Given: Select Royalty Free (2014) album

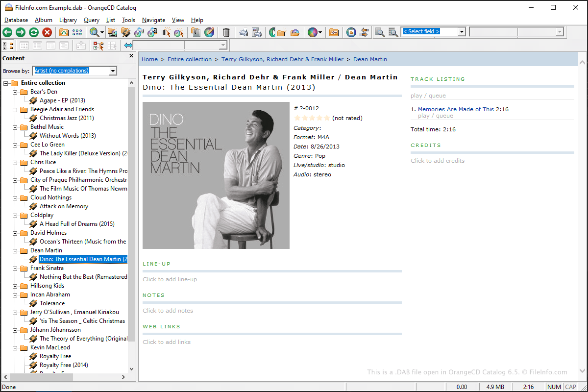Looking at the screenshot, I should point(64,365).
